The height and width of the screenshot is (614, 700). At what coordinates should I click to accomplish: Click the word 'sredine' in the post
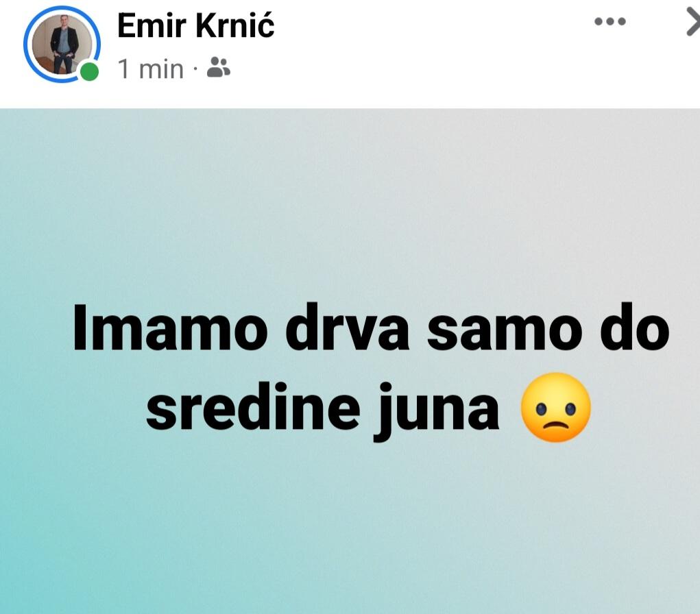pos(253,405)
